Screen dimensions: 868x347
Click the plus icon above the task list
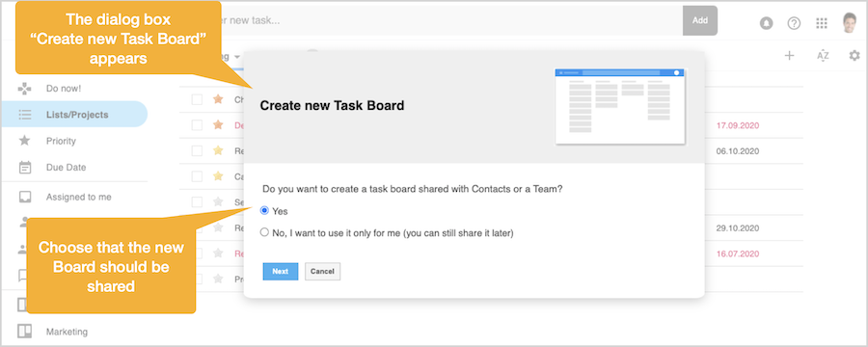789,55
